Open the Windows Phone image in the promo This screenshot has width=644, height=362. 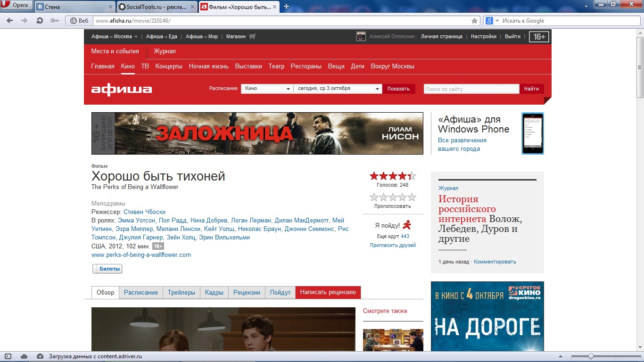tap(533, 133)
